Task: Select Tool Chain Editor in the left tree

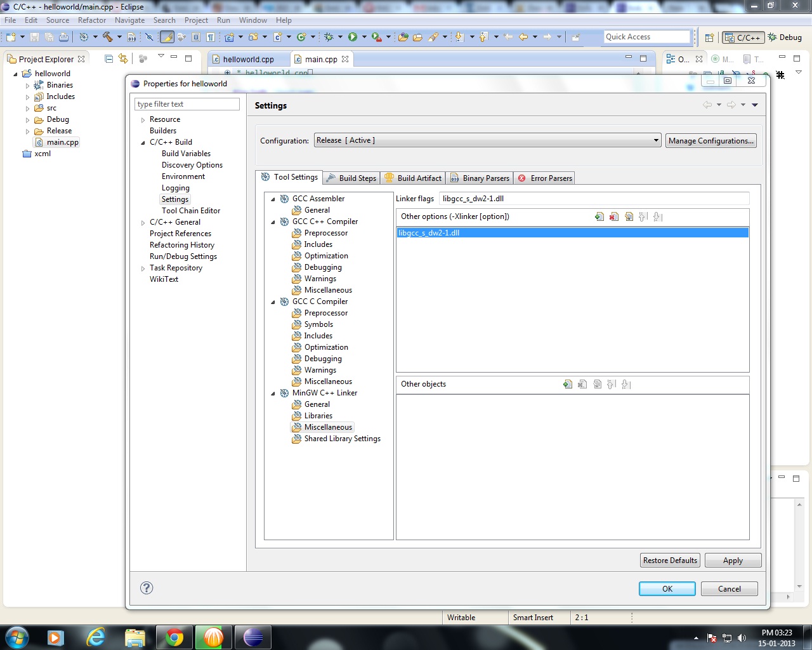Action: (191, 211)
